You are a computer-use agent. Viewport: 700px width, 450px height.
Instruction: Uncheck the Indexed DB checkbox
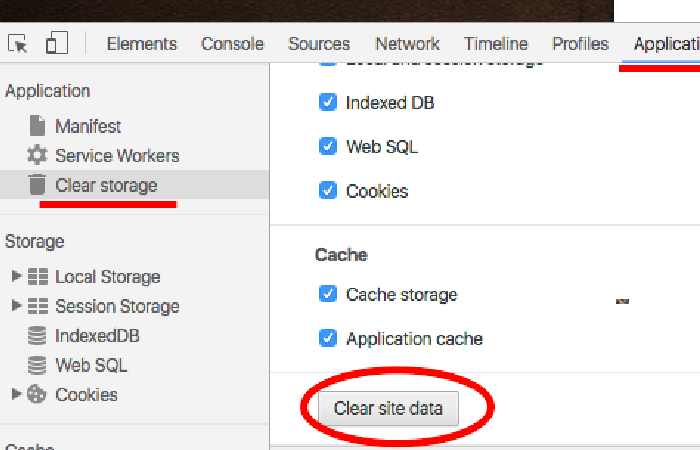328,102
